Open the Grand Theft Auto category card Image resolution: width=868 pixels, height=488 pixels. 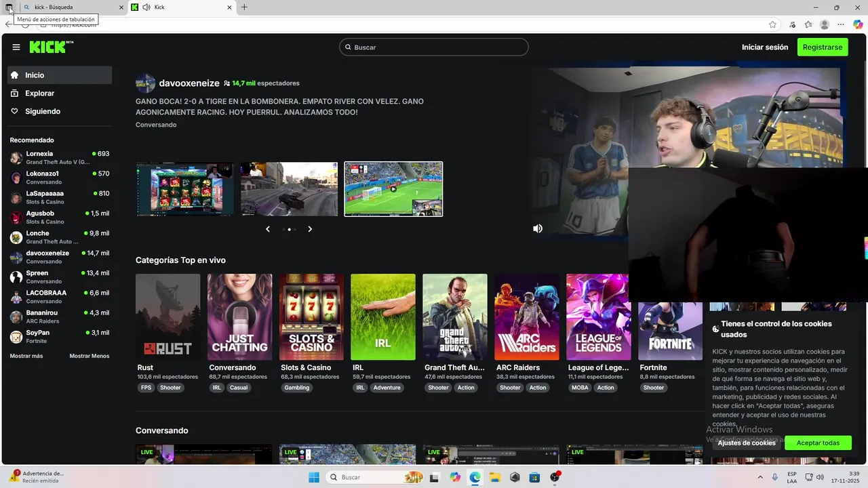click(455, 317)
